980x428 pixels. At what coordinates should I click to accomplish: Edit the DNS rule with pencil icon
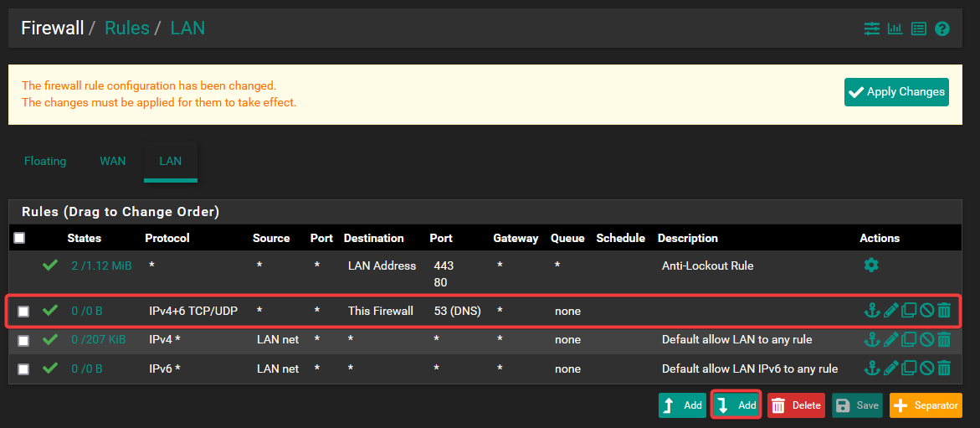point(890,311)
